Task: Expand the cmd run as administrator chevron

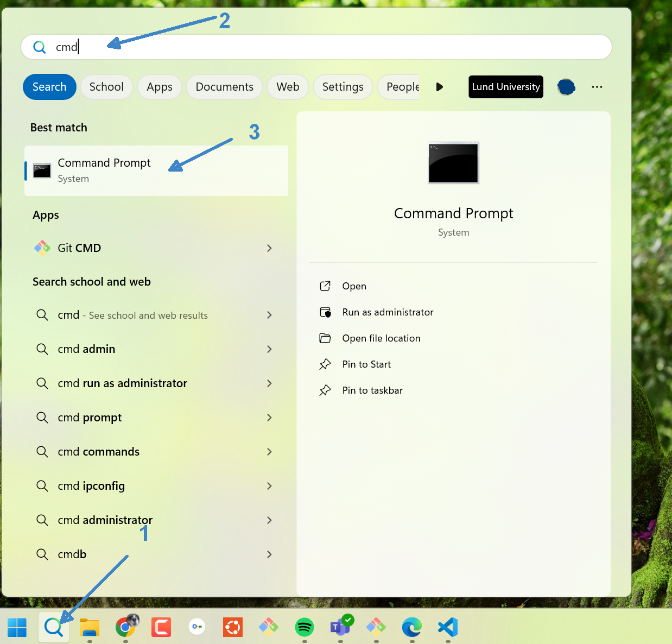Action: [269, 383]
